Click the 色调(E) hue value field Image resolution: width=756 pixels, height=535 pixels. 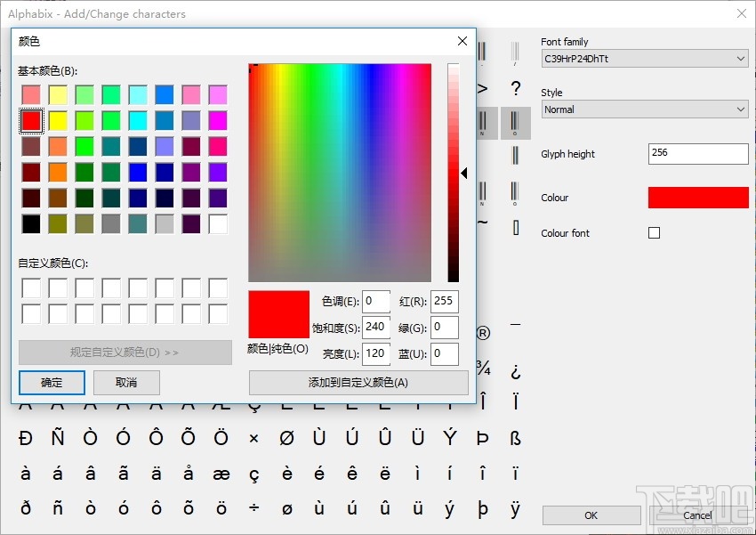(376, 301)
